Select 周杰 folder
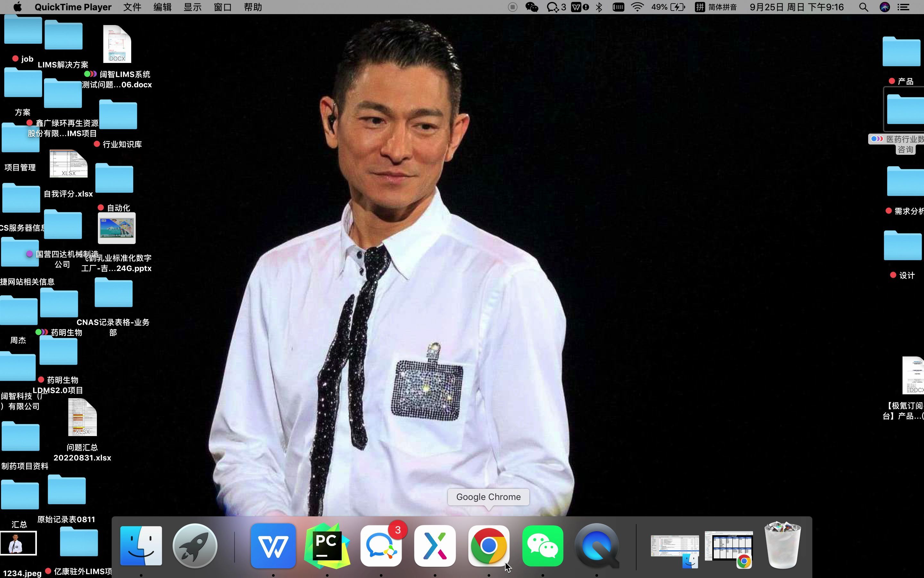This screenshot has height=578, width=924. point(19,311)
